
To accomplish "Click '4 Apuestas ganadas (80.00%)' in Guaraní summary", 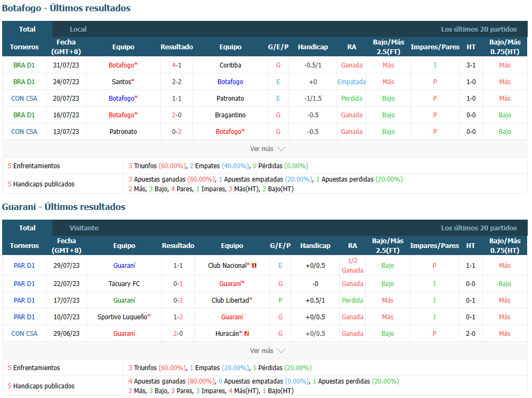I will pos(172,381).
